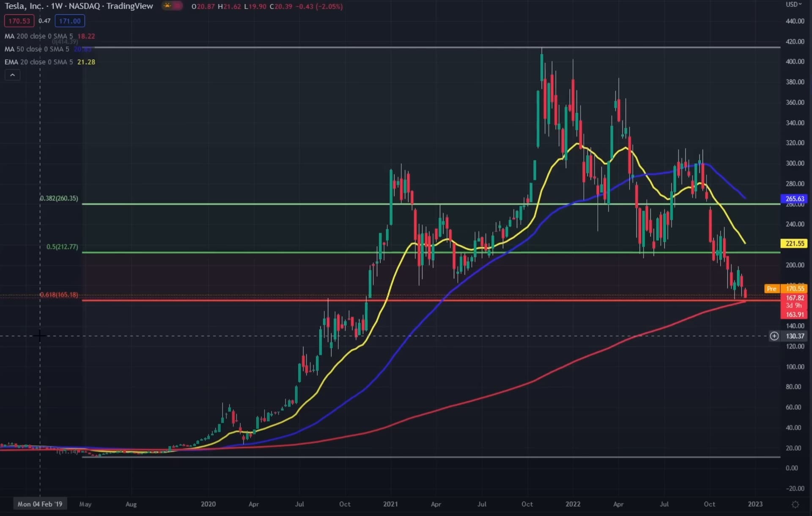The image size is (812, 516).
Task: Click the 0.618(165.18) Fibonacci level label
Action: coord(59,295)
